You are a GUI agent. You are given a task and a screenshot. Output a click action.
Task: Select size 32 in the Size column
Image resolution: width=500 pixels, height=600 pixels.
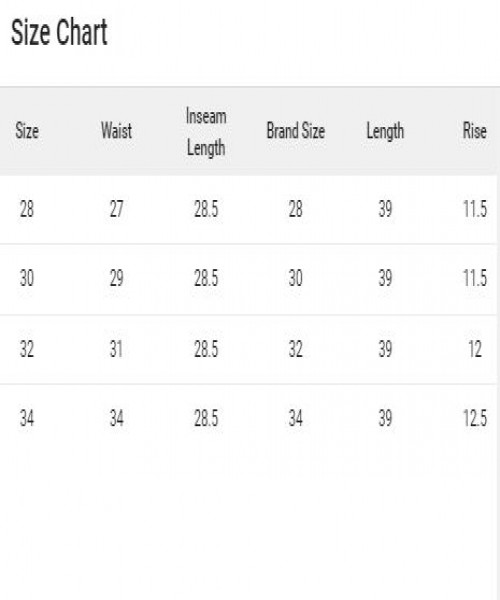27,349
